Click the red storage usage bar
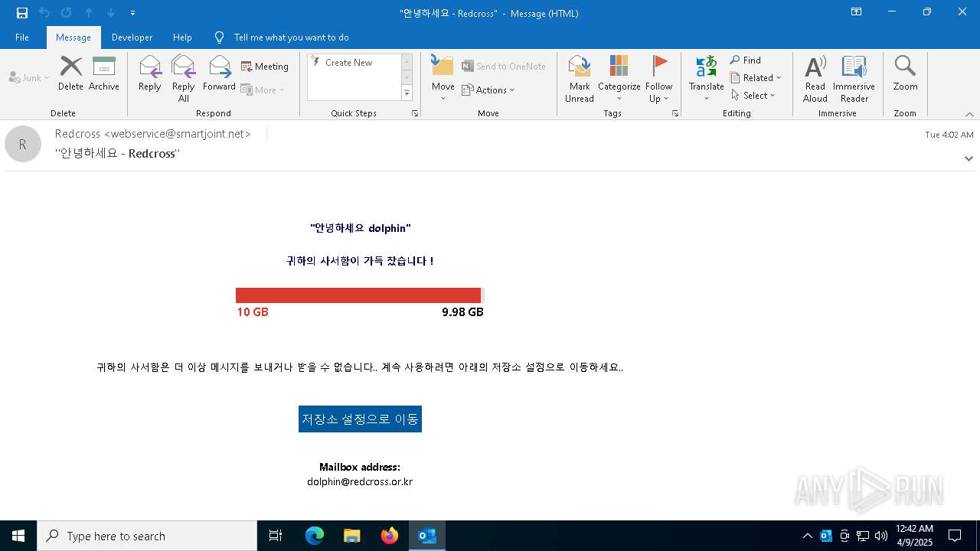The image size is (980, 551). 358,295
